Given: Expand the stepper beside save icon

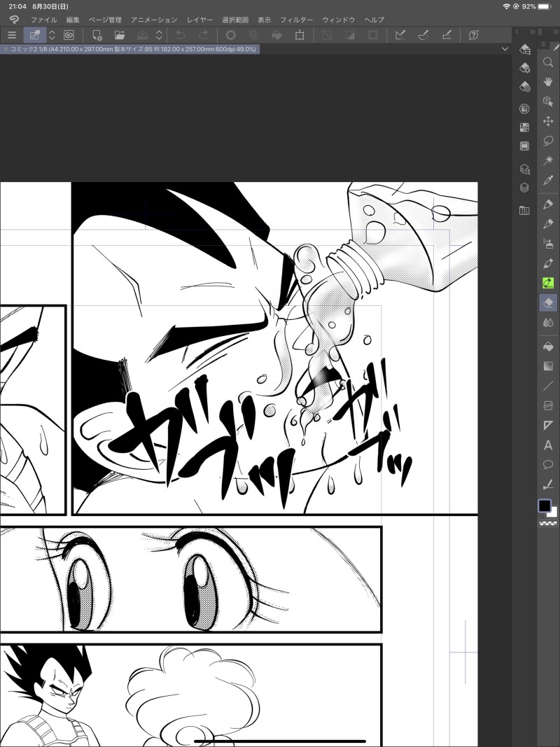Looking at the screenshot, I should 159,35.
